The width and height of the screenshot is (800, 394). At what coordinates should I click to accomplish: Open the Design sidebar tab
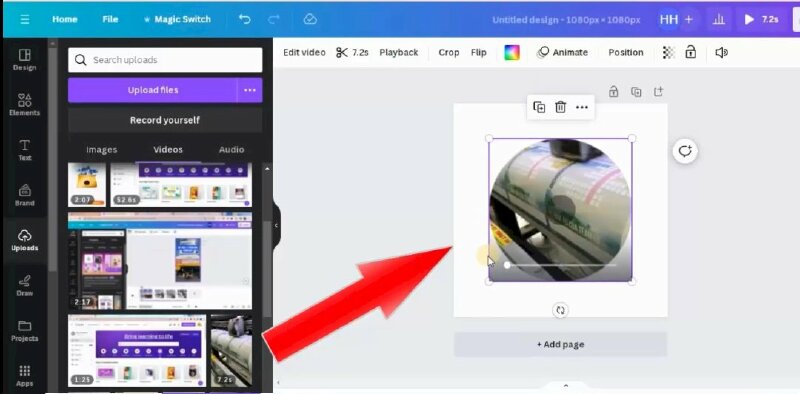[24, 60]
